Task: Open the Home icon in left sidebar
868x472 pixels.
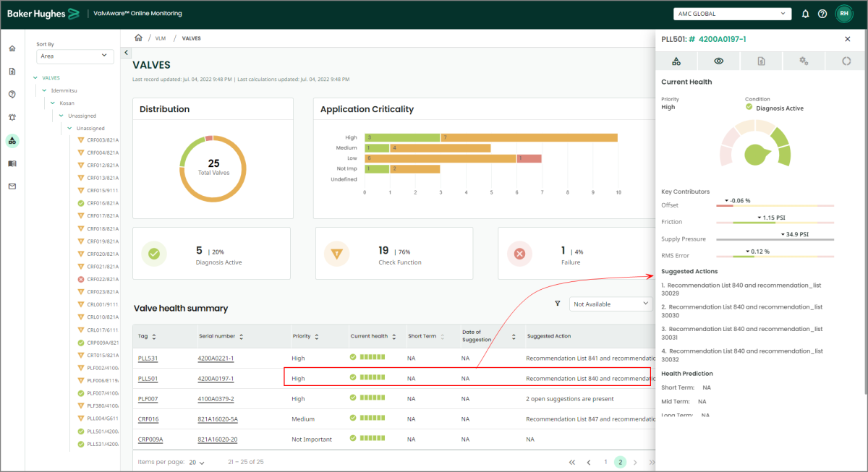Action: (12, 48)
